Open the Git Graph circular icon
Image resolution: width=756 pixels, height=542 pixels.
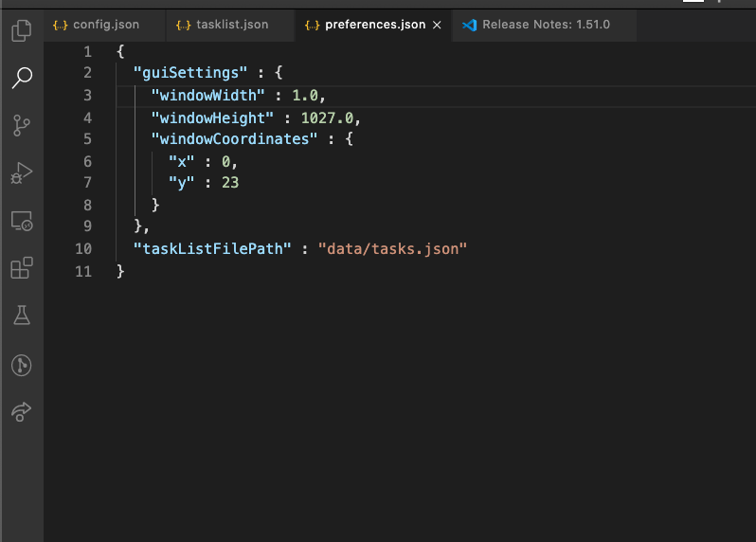coord(22,365)
